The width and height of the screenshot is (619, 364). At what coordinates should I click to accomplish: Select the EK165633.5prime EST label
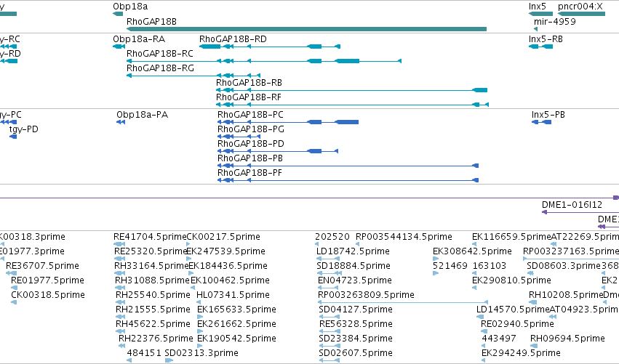[x=237, y=310]
